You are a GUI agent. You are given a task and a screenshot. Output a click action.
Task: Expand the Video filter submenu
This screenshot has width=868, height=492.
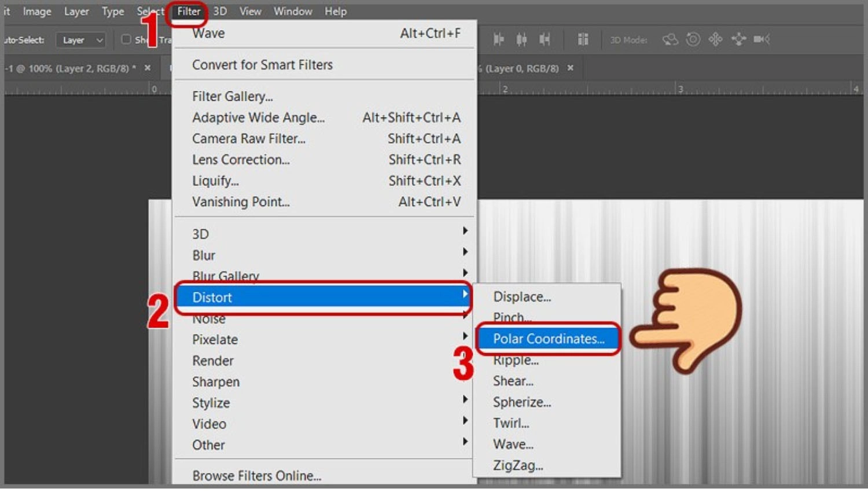pyautogui.click(x=325, y=424)
